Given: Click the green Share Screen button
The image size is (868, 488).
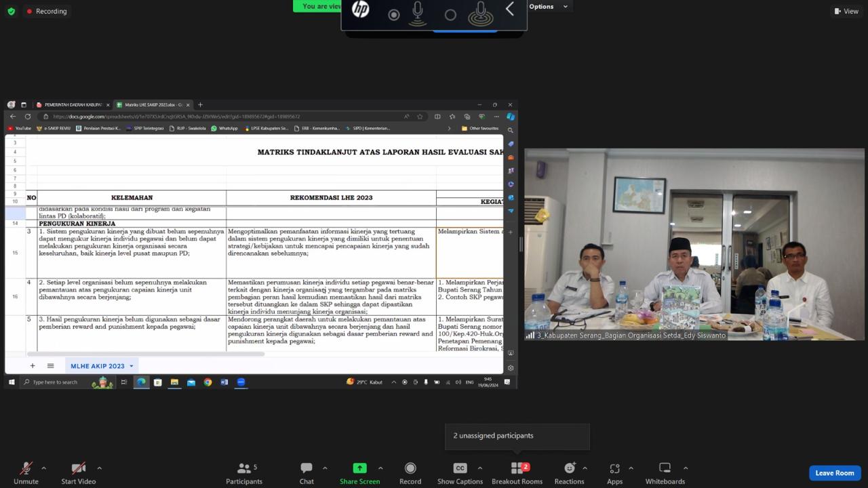Looking at the screenshot, I should click(359, 472).
